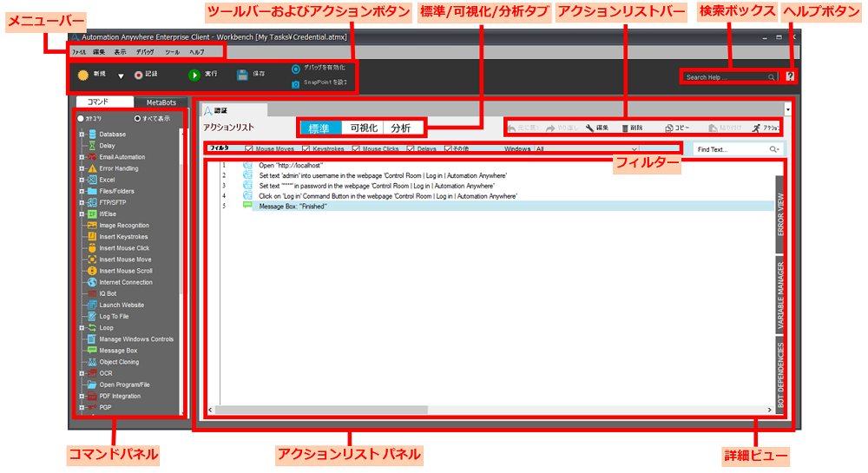The height and width of the screenshot is (473, 868).
Task: Uncheck the Keystrokes filter checkbox
Action: pos(306,148)
